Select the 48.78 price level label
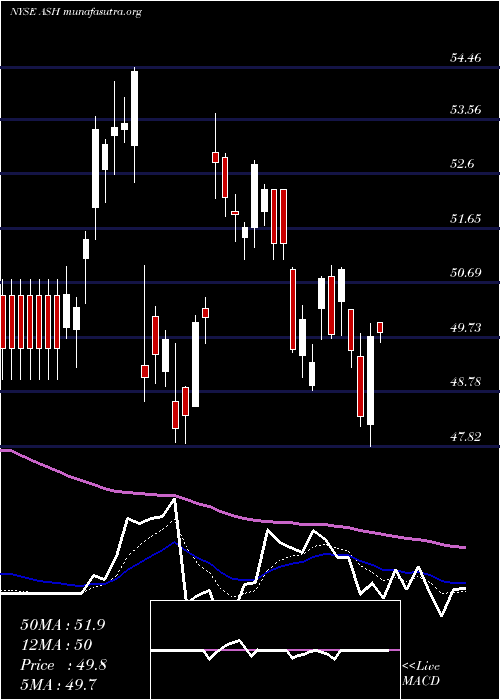This screenshot has height=700, width=500. tap(465, 382)
